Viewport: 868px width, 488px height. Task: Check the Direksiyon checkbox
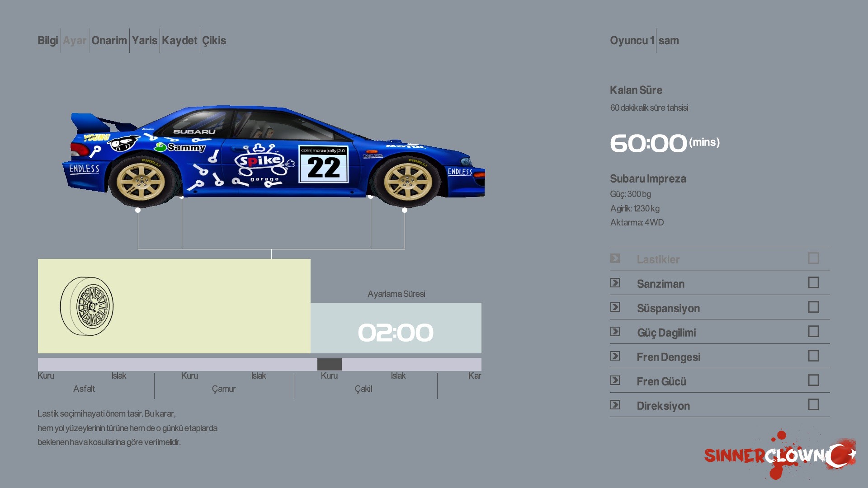point(813,404)
